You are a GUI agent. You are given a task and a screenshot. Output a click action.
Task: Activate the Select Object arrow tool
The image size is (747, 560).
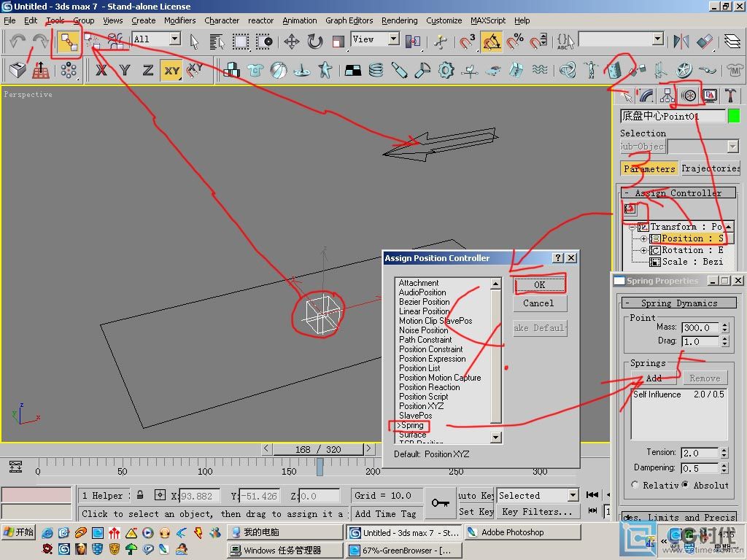tap(194, 42)
